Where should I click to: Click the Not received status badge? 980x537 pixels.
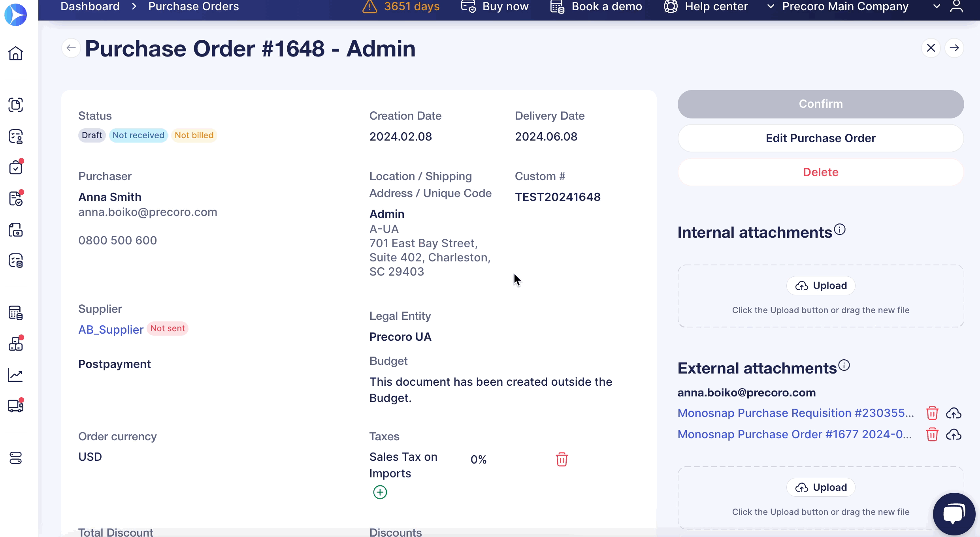[138, 135]
